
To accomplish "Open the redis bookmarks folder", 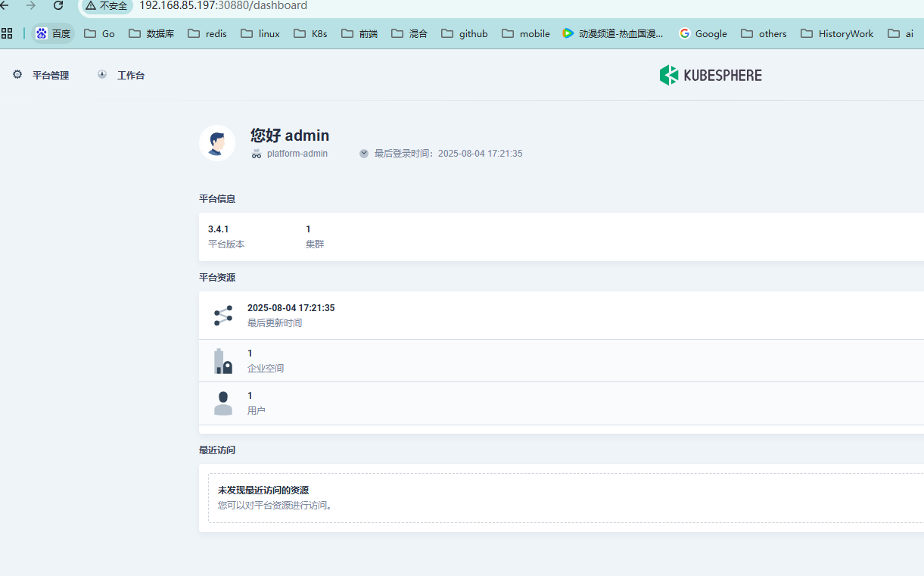I will click(207, 33).
